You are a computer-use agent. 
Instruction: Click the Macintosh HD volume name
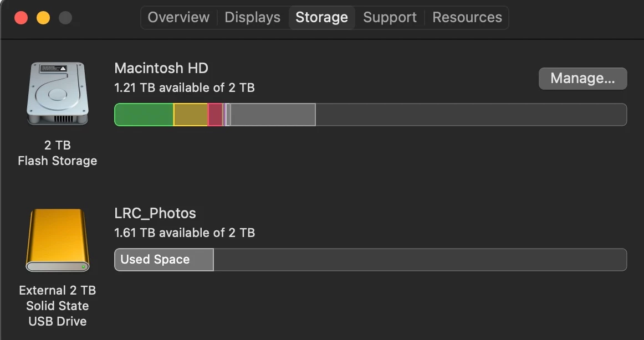point(161,68)
